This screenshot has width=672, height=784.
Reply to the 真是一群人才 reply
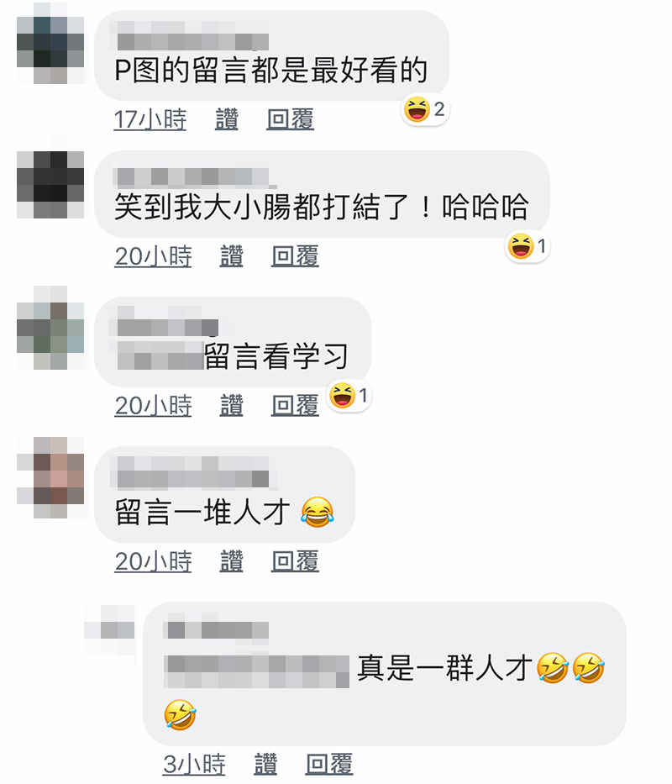[x=329, y=765]
